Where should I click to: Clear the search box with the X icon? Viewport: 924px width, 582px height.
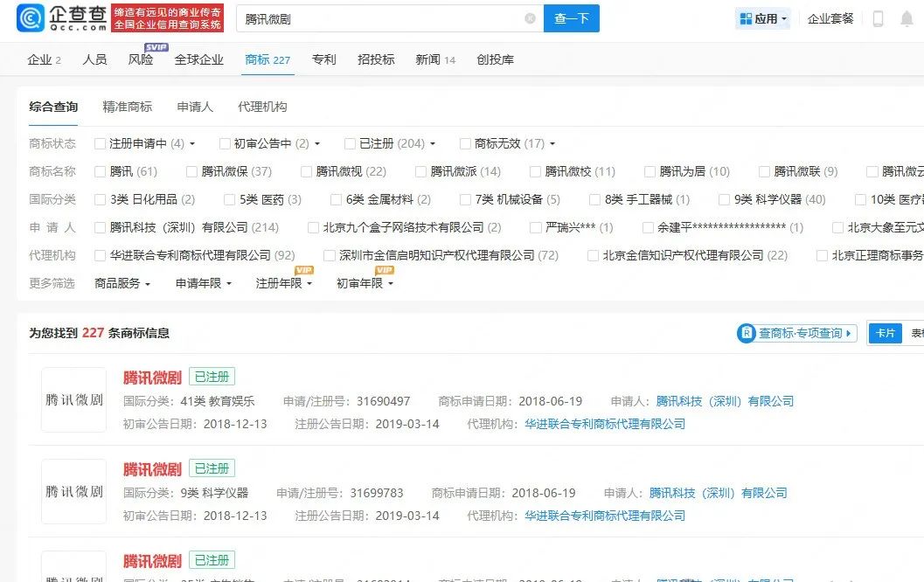click(531, 18)
